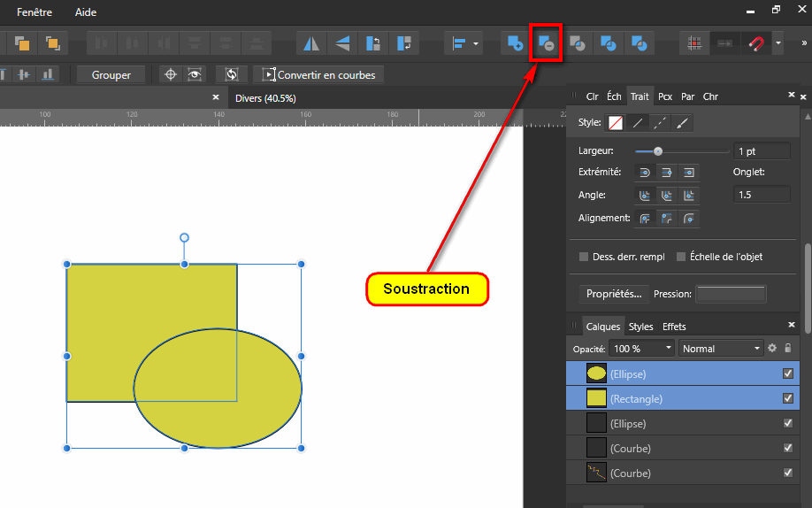
Task: Open the alignment options dropdown arrow
Action: click(475, 43)
